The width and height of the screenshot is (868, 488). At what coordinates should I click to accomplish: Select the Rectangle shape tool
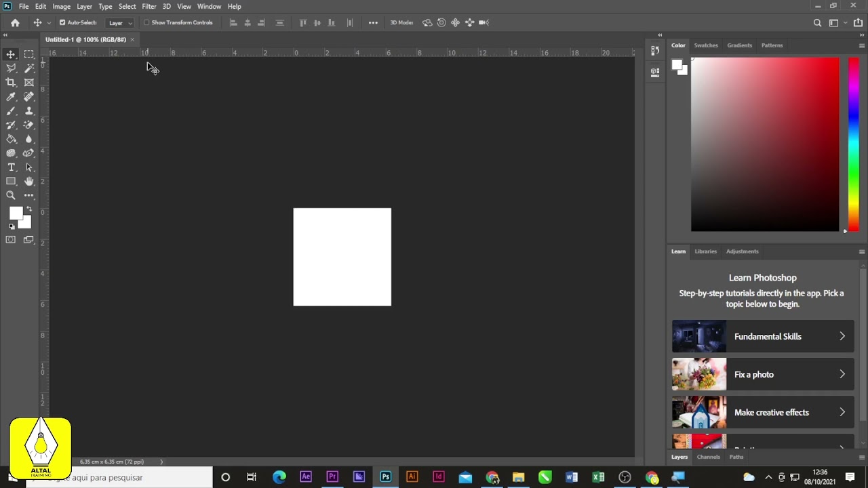[x=11, y=182]
